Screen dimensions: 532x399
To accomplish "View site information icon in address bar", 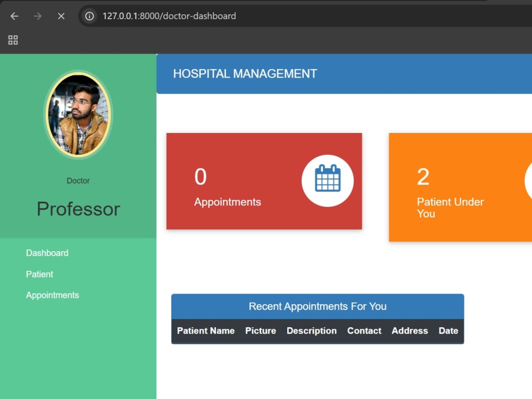I will [x=89, y=16].
